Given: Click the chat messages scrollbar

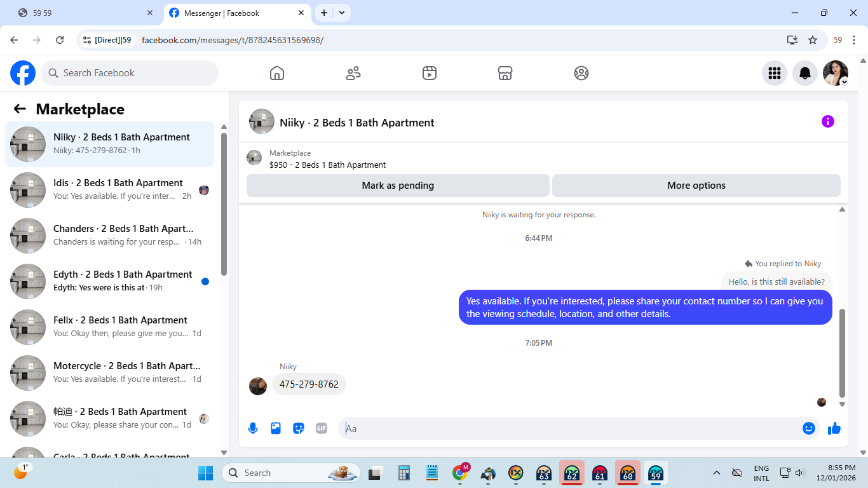Looking at the screenshot, I should click(843, 353).
